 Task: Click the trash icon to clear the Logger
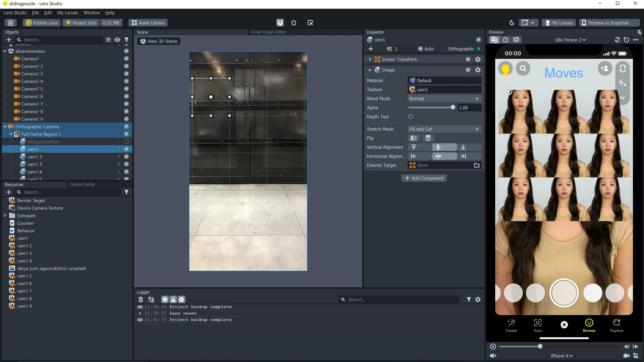coord(140,299)
